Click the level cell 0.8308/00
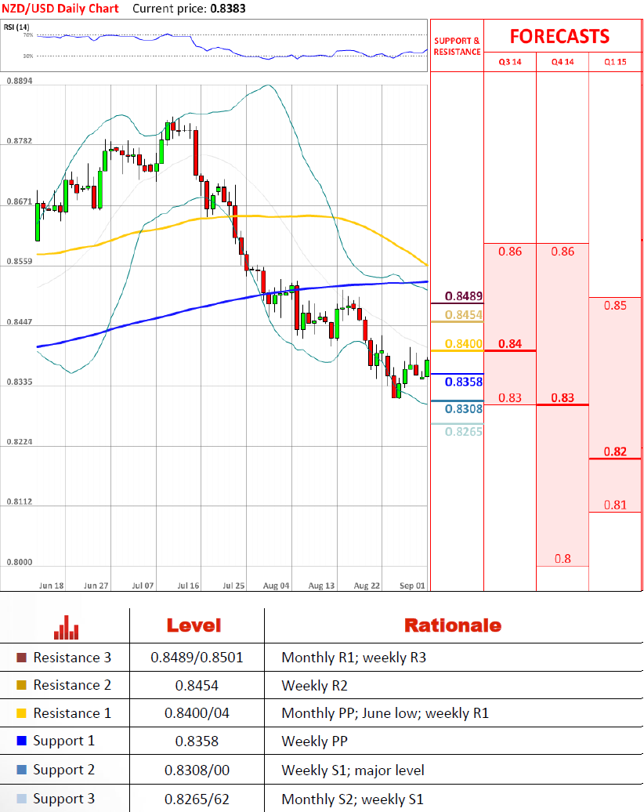Screen dimensions: 644x812 coord(197,770)
